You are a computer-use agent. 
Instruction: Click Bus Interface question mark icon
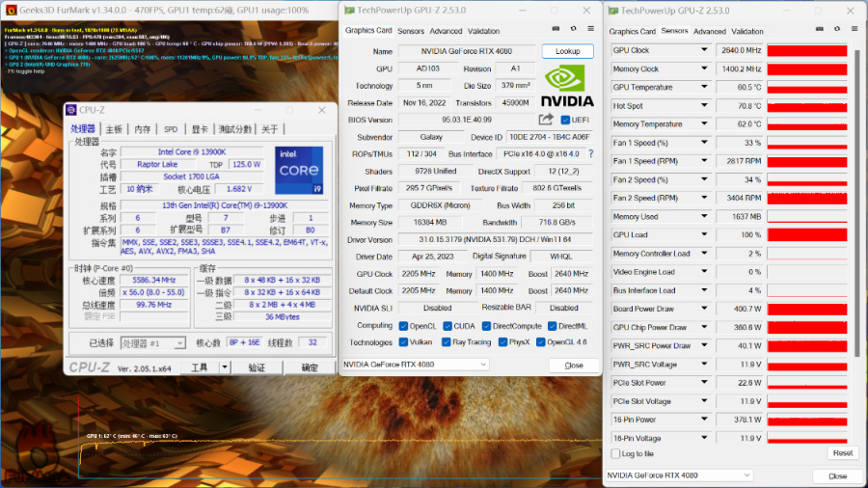pos(590,153)
